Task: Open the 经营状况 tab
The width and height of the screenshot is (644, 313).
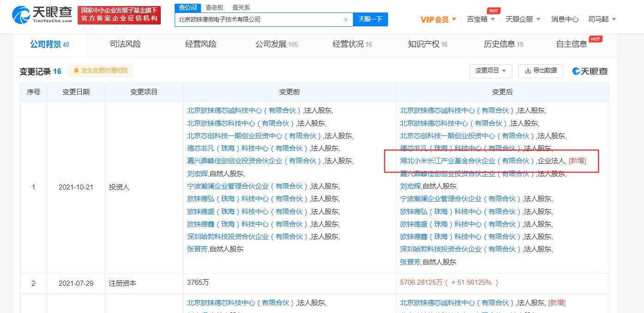Action: pos(352,44)
